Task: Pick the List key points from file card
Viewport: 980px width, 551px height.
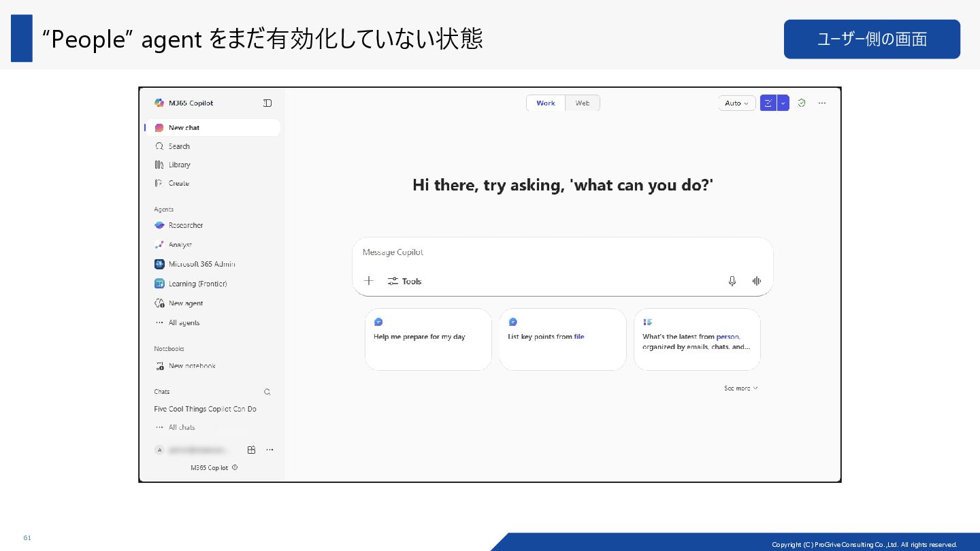Action: [563, 339]
